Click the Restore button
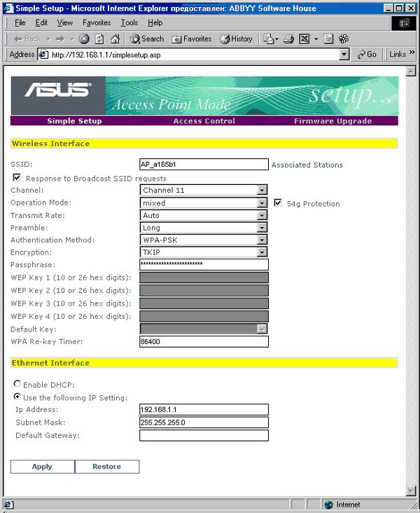Image resolution: width=420 pixels, height=513 pixels. pos(107,467)
